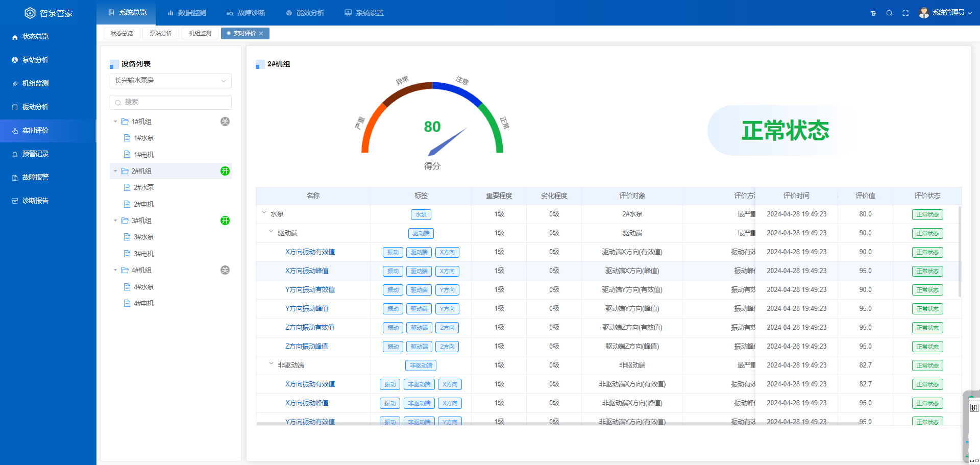Click the 故障报警 sidebar entry
Viewport: 980px width, 465px height.
[x=35, y=177]
